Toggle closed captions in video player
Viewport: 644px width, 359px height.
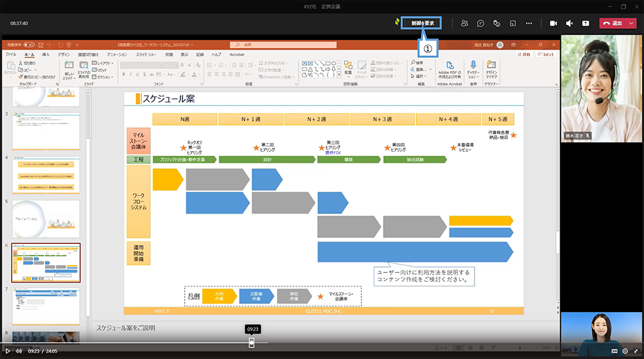(614, 351)
